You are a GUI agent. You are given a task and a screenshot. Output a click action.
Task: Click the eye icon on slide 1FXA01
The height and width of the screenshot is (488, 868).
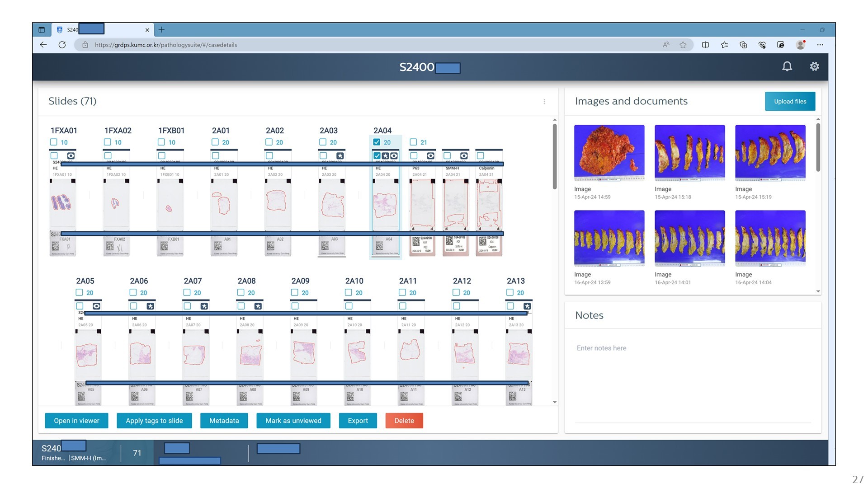coord(71,155)
